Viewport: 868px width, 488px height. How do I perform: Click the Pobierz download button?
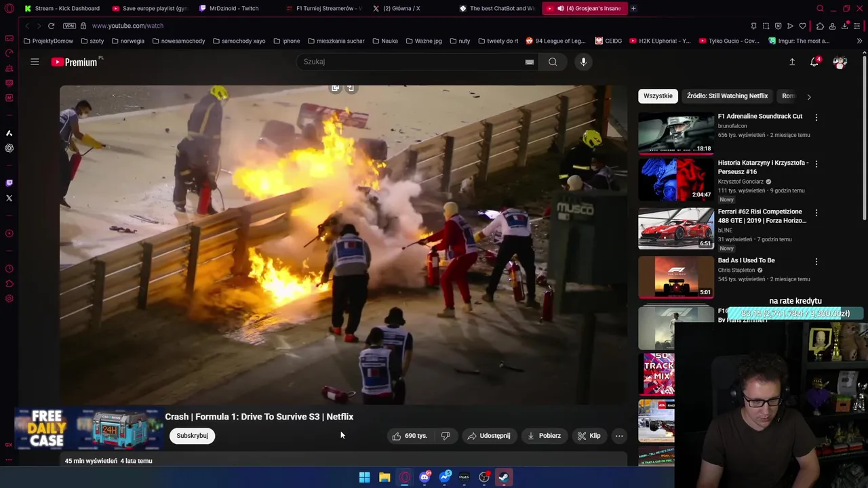(544, 436)
